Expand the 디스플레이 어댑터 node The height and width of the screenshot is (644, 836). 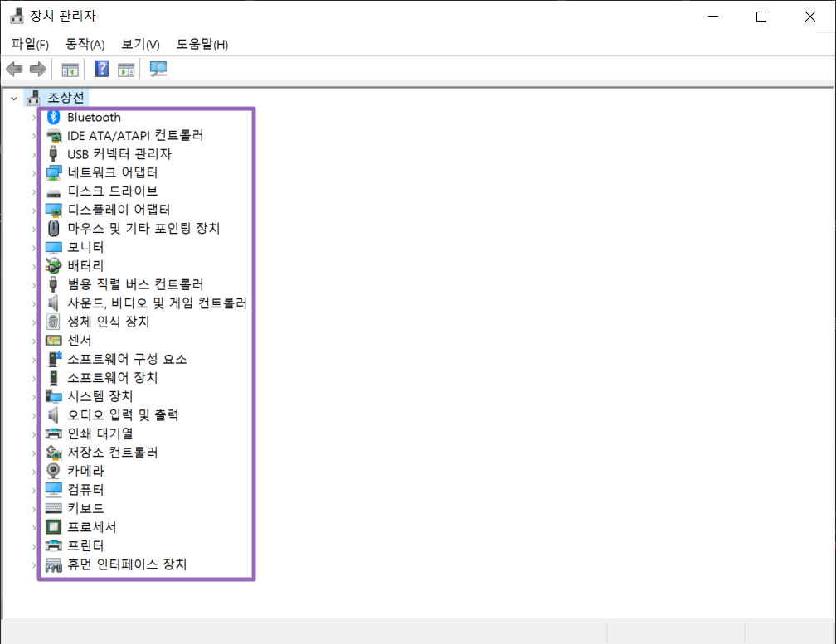point(34,211)
